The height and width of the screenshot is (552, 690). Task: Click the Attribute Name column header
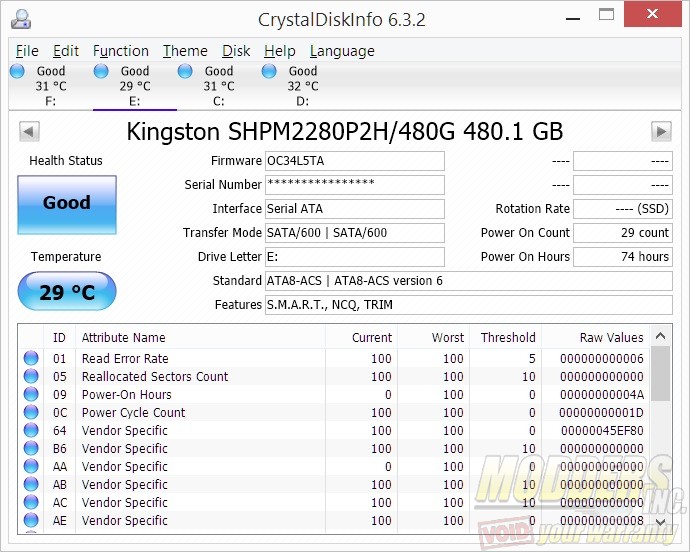[x=200, y=338]
